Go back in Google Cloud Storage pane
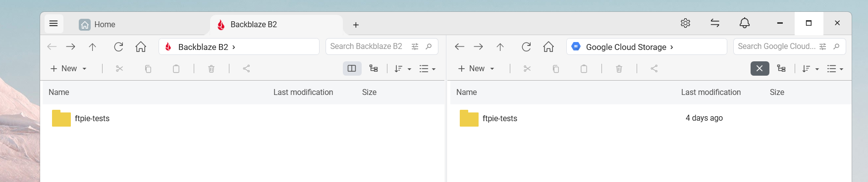This screenshot has height=182, width=868. click(460, 46)
